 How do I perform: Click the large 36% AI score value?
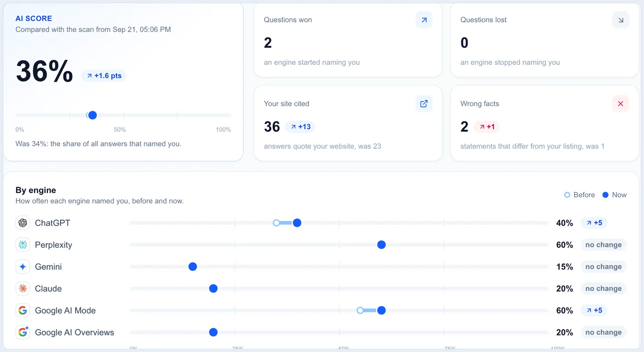[x=44, y=71]
